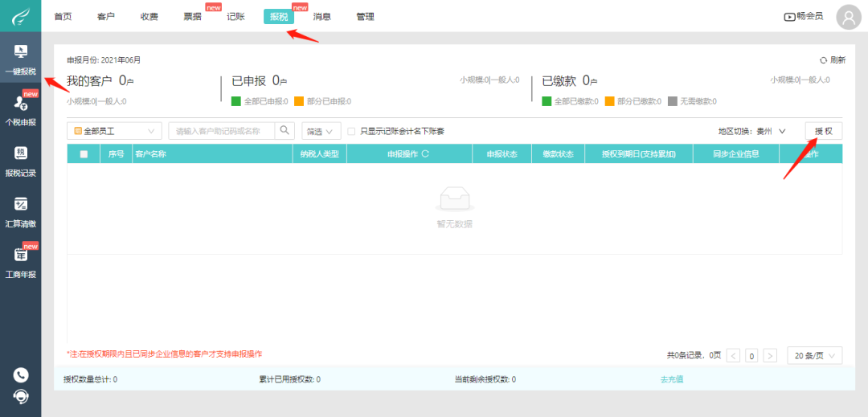This screenshot has height=417, width=868.
Task: Click the 同步企业信息 column header
Action: pyautogui.click(x=735, y=153)
